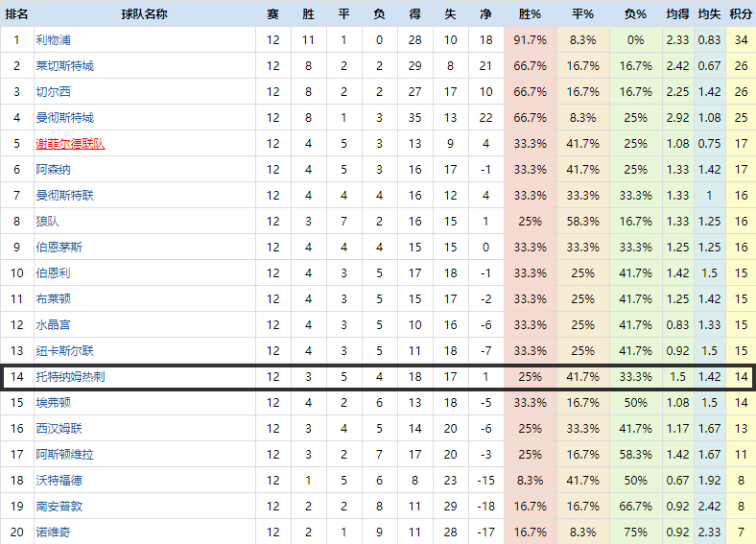Viewport: 756px width, 544px height.
Task: Click the 91.7% win rate cell
Action: [x=530, y=40]
